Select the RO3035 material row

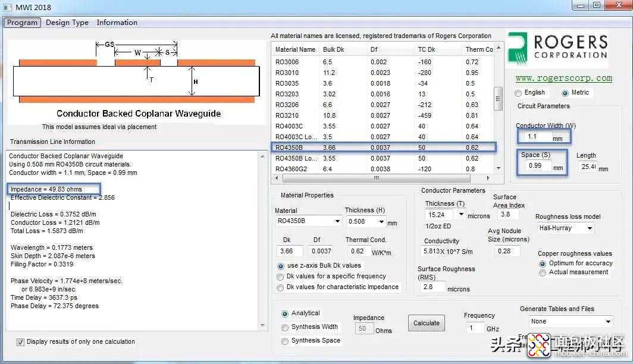[x=383, y=83]
